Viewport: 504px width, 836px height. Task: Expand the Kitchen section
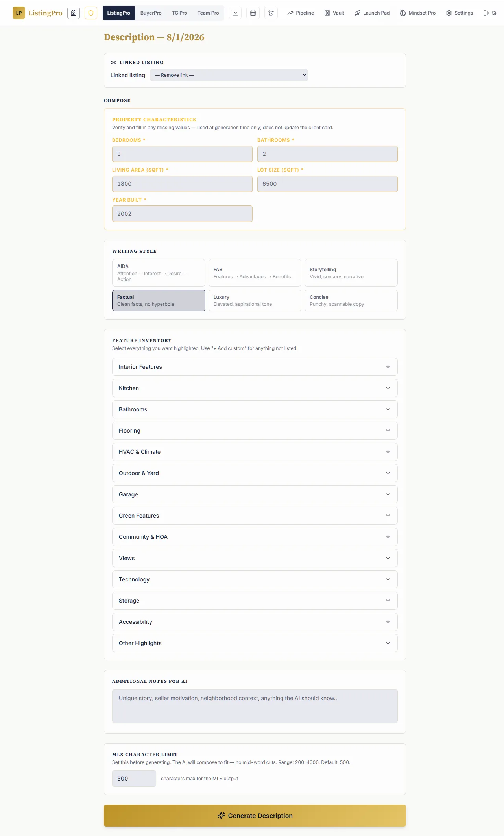click(x=255, y=388)
